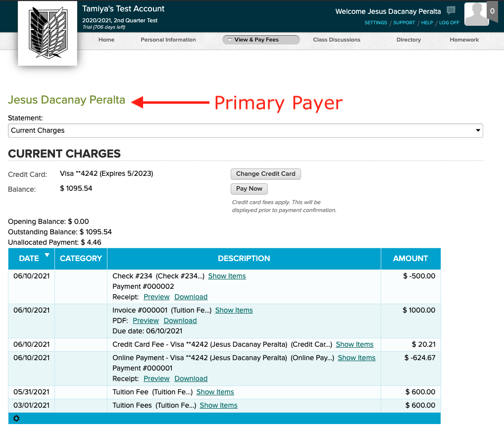Show Items for 03/01/2021 Tuition Fees

tap(218, 406)
